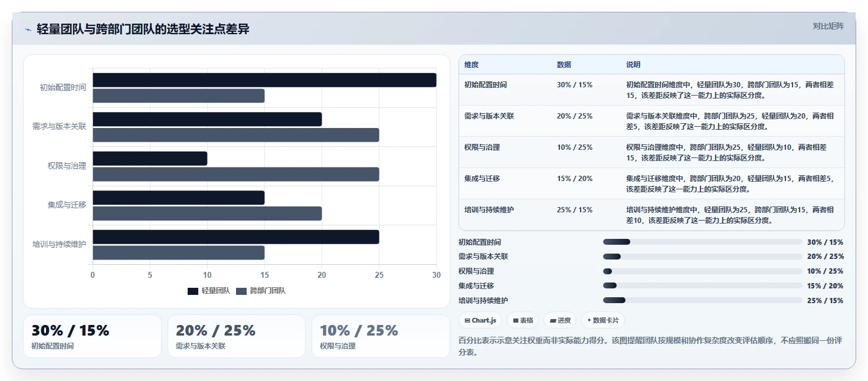Click the footnote starting with 百分比表示示意关注权重
The height and width of the screenshot is (381, 868).
pos(650,346)
